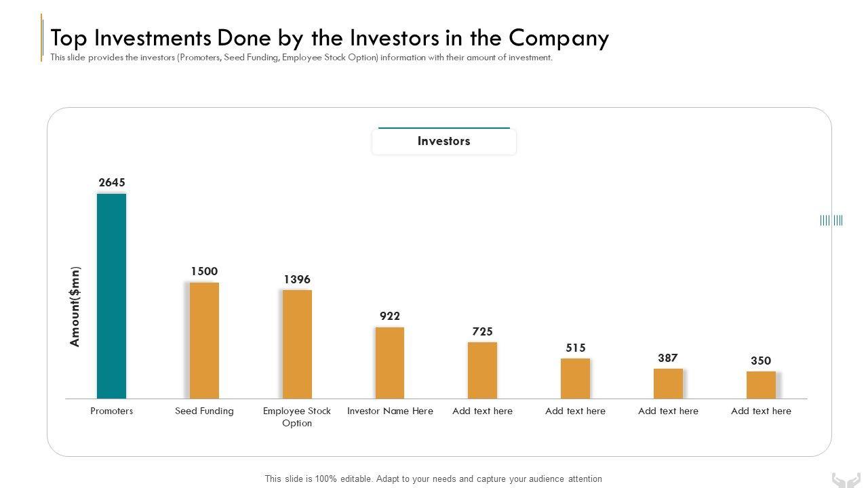
Task: Select the Promoters axis label
Action: pos(112,411)
